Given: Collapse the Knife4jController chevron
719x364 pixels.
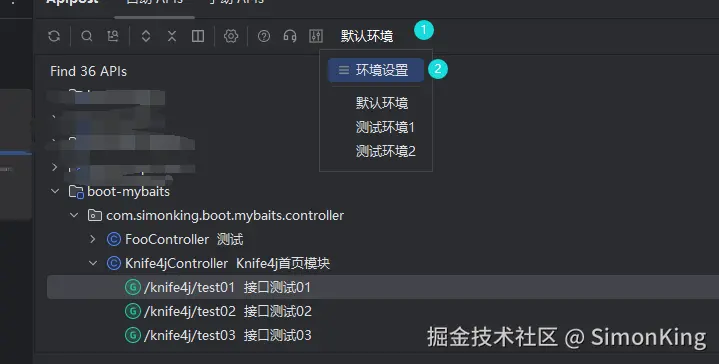Looking at the screenshot, I should coord(93,263).
